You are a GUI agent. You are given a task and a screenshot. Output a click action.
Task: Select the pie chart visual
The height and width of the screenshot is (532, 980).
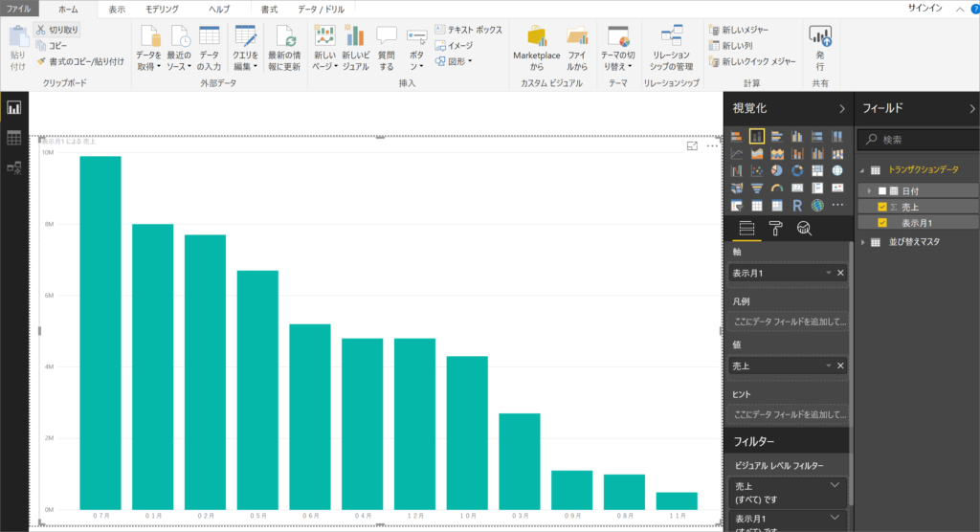point(777,170)
